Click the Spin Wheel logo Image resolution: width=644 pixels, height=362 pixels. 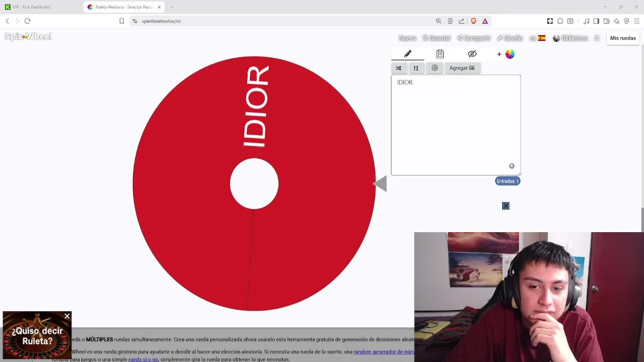[28, 37]
